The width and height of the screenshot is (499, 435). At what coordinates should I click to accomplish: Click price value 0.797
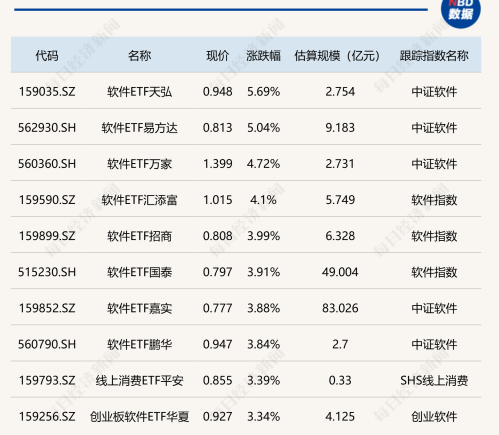[217, 272]
